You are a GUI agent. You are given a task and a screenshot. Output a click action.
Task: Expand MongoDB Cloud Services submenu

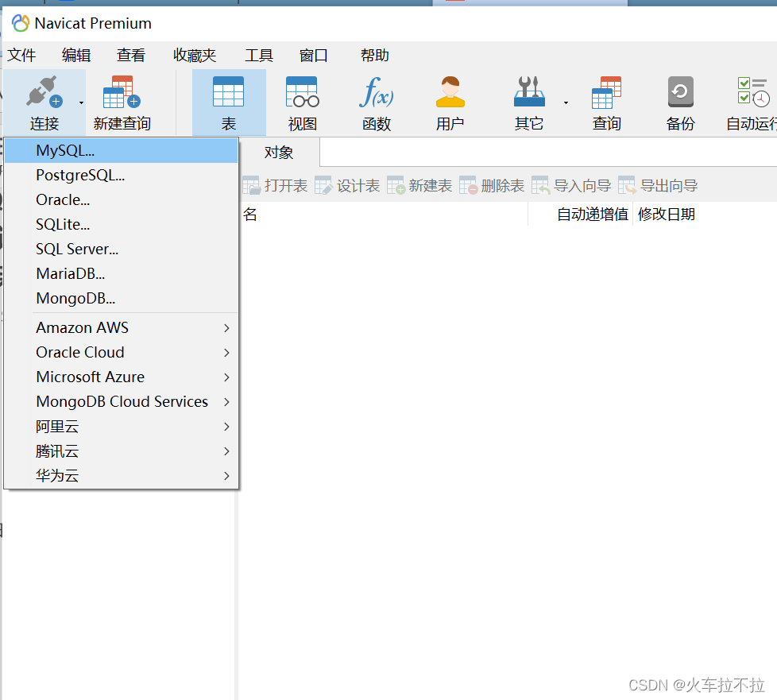coord(122,401)
